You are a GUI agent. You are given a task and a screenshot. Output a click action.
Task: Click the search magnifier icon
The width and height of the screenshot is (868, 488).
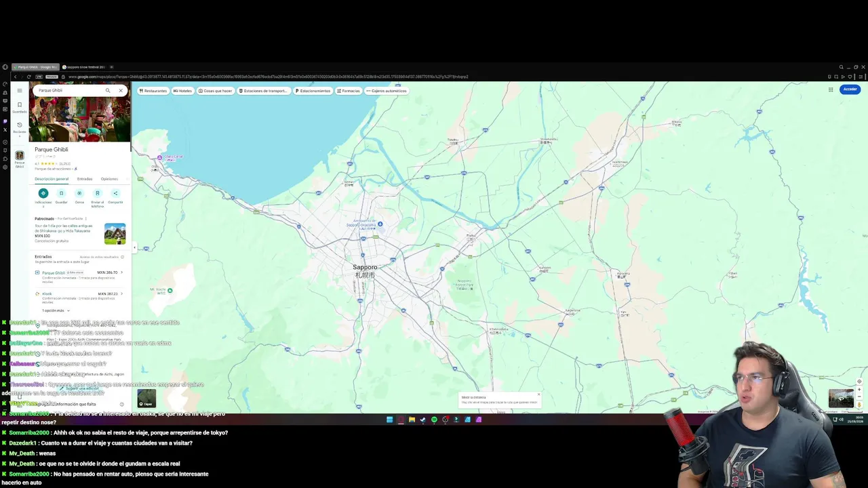click(107, 90)
